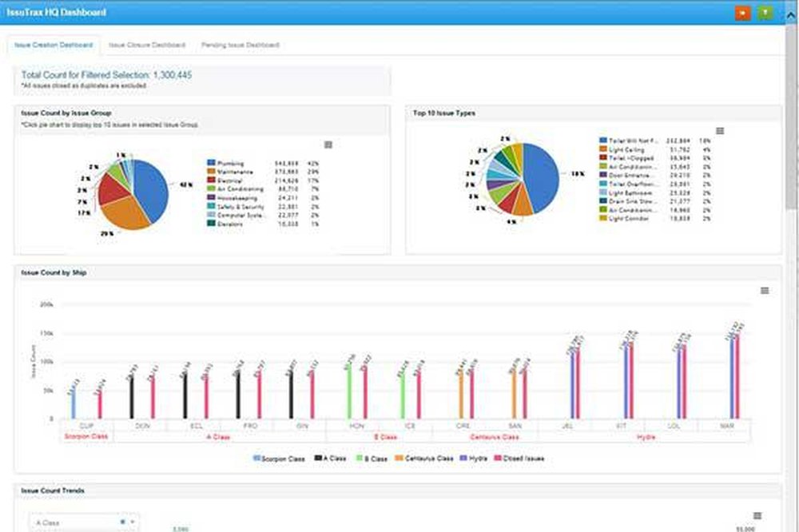Click the Issue Count Trends heading
The width and height of the screenshot is (799, 532).
point(53,490)
